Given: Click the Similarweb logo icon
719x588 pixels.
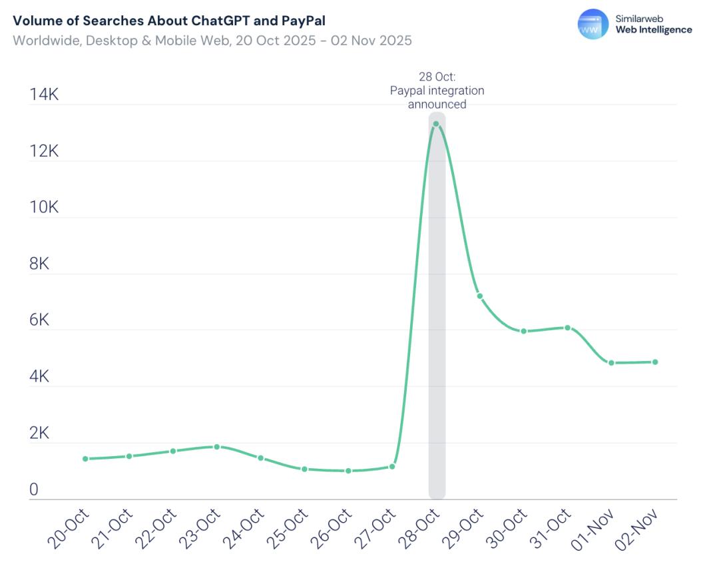Looking at the screenshot, I should pyautogui.click(x=593, y=25).
